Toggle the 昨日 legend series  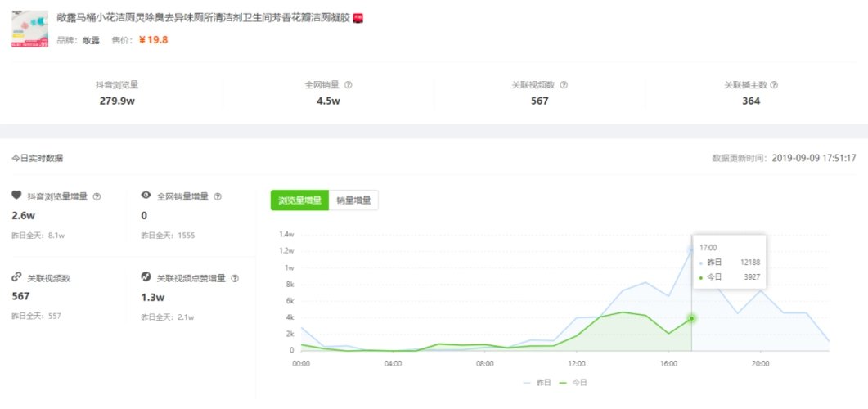[537, 383]
